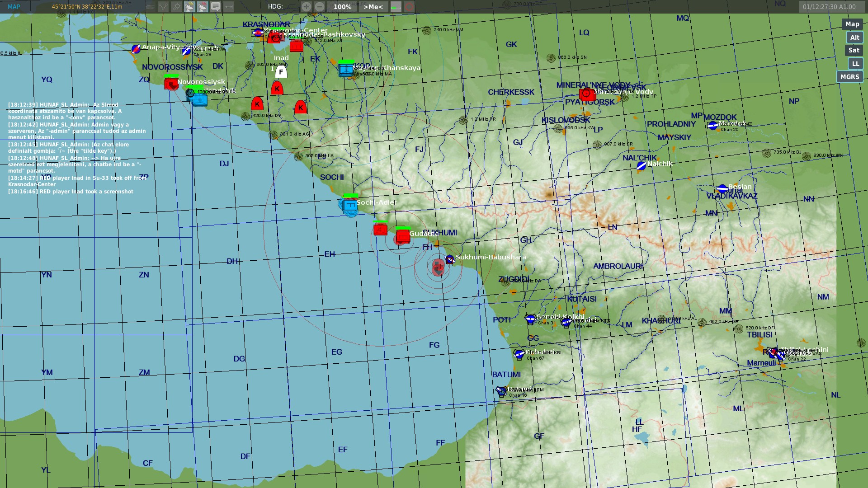Click the KRASNODAR city label
Image resolution: width=868 pixels, height=488 pixels.
tap(266, 24)
